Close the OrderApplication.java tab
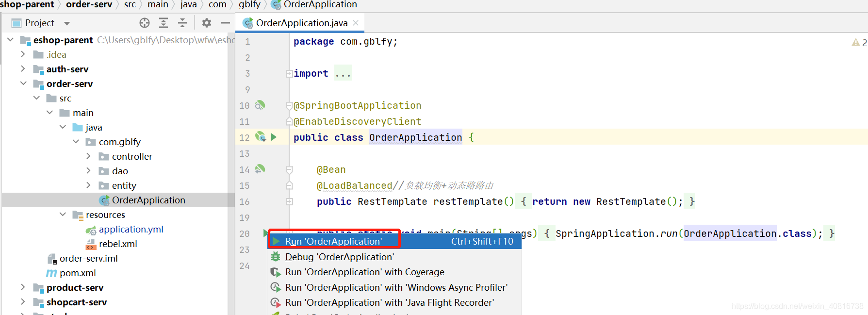Viewport: 868px width, 315px height. click(356, 23)
